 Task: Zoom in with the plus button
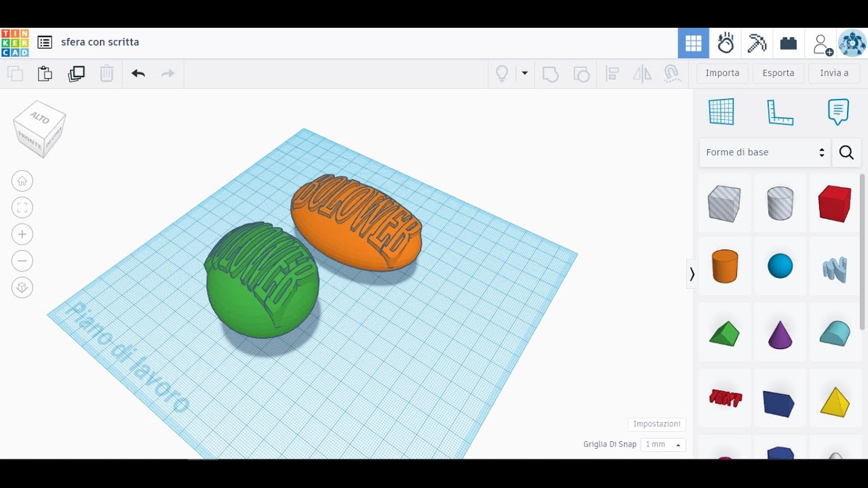22,235
